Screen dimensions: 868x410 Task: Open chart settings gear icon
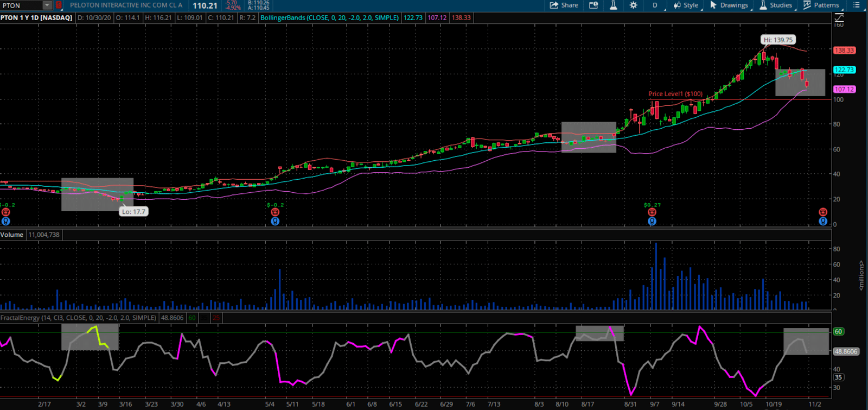point(633,5)
